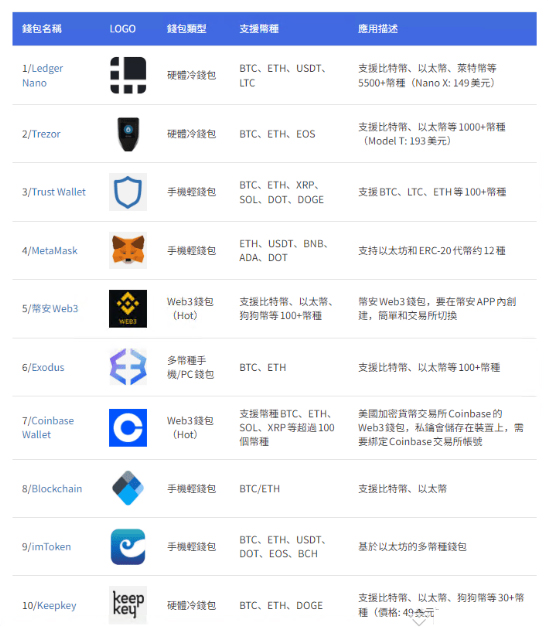Click Coinbase 支援幣種BTC、ETH、SOL currencies cell
The height and width of the screenshot is (627, 548).
[287, 427]
